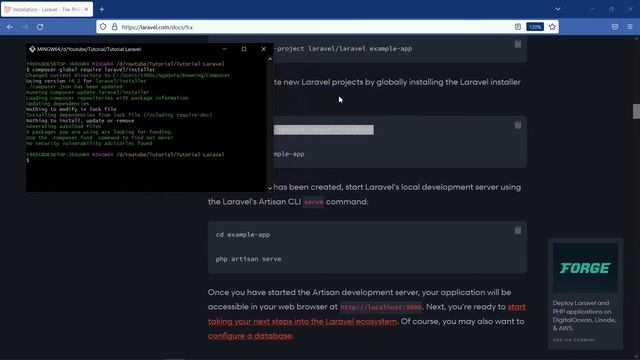Toggle reader view icon in address bar

pyautogui.click(x=518, y=27)
